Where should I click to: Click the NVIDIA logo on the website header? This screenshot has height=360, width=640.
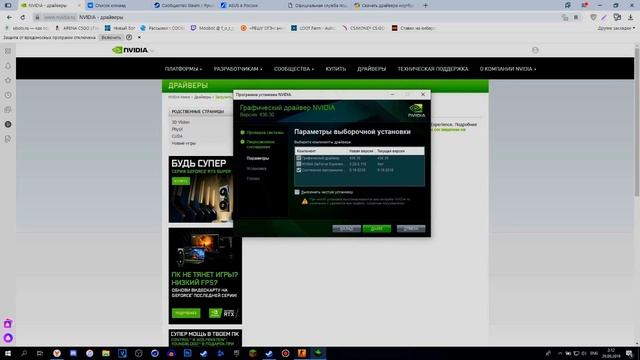130,50
